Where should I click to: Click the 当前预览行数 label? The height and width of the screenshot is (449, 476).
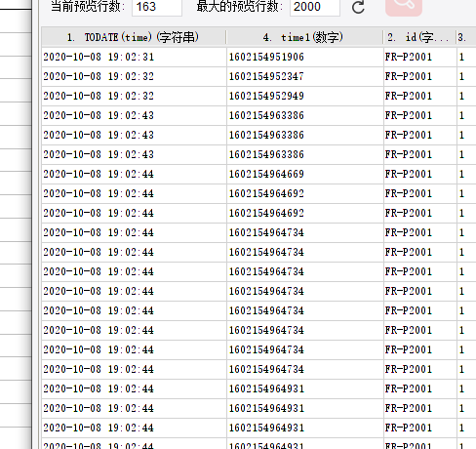(x=88, y=7)
